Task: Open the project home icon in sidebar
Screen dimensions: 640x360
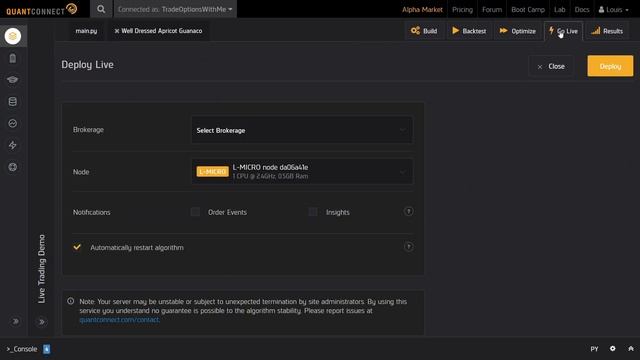Action: pos(13,36)
